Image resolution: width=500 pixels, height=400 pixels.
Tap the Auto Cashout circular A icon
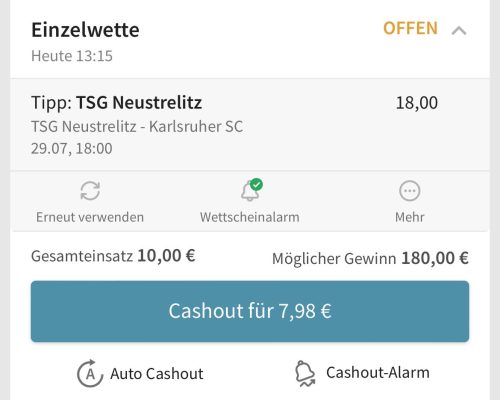tap(90, 374)
